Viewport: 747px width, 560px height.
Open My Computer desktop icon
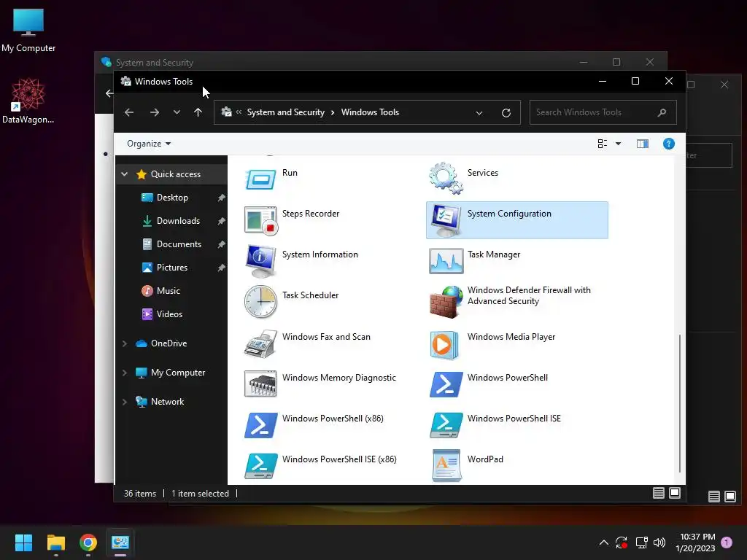click(x=28, y=31)
